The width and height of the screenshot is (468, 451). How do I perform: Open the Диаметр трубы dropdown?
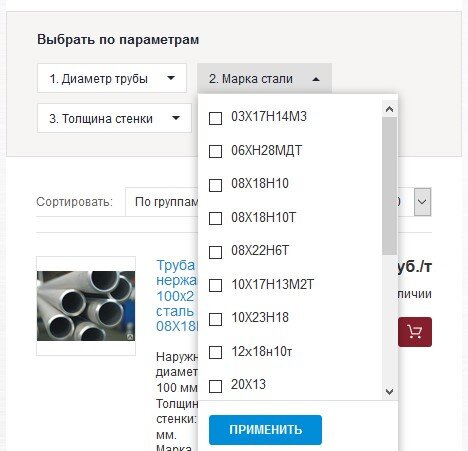[112, 78]
